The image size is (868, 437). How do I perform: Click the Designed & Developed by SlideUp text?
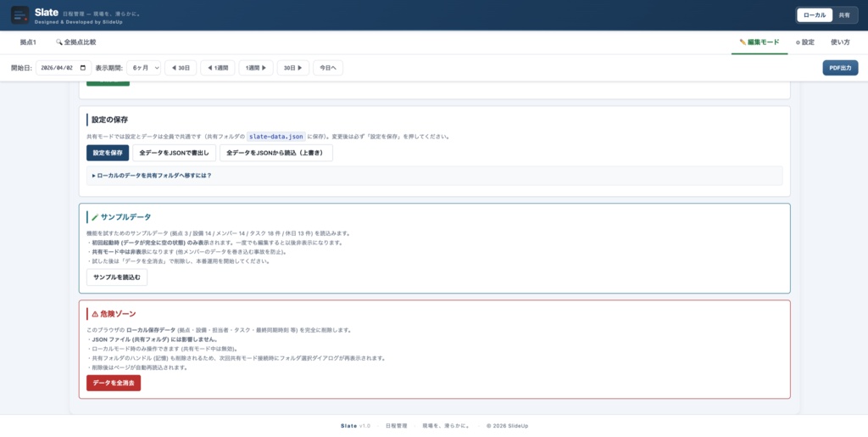tap(78, 22)
